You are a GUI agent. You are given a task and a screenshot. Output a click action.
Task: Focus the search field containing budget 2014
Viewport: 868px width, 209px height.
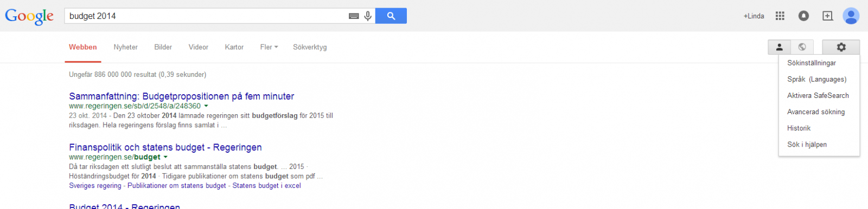pyautogui.click(x=206, y=16)
